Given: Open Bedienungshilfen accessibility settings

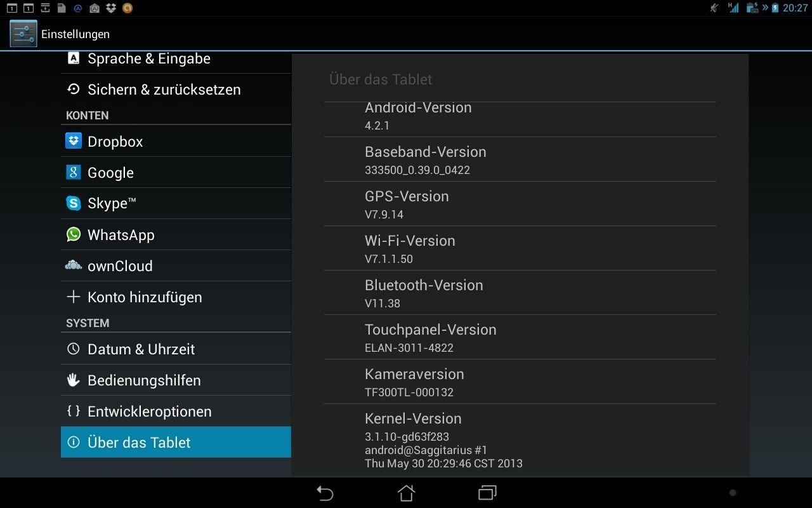Looking at the screenshot, I should pyautogui.click(x=176, y=380).
